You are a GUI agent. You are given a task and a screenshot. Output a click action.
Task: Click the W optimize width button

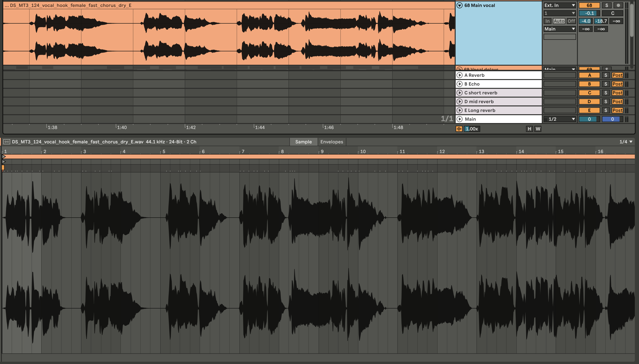[x=538, y=129]
